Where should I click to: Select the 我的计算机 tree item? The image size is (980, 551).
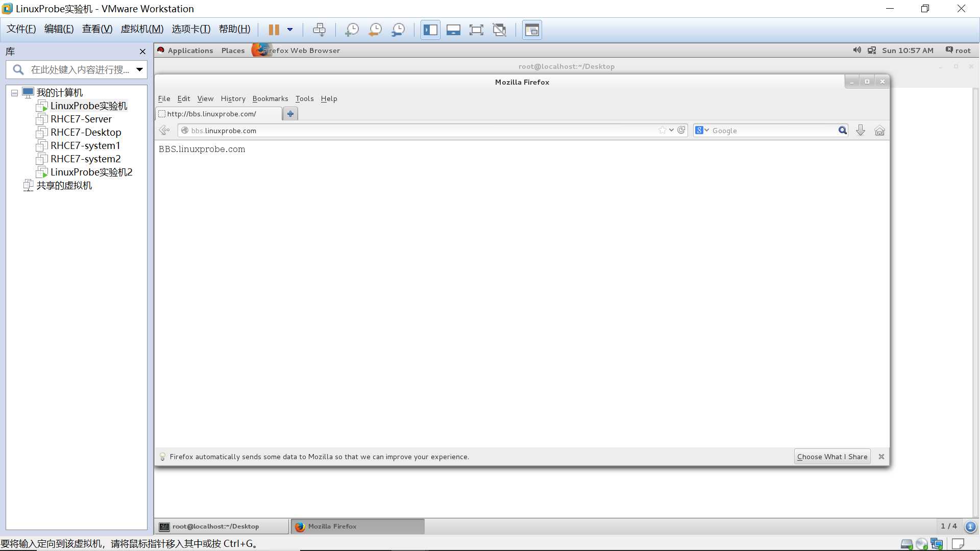pyautogui.click(x=60, y=92)
